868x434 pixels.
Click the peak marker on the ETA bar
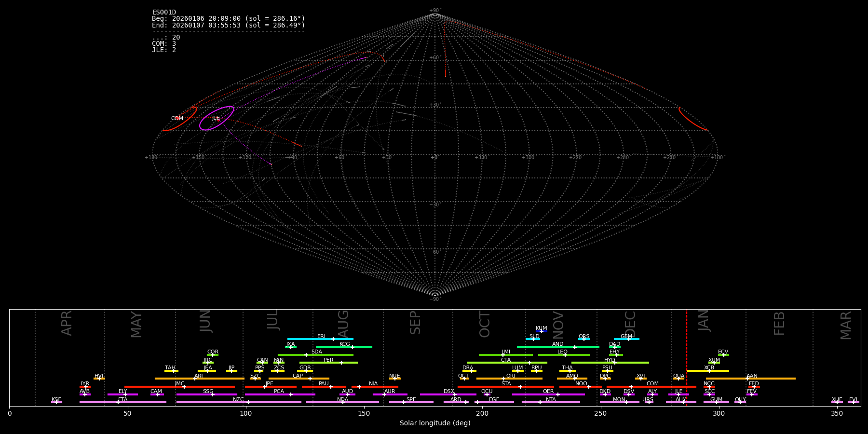click(118, 402)
